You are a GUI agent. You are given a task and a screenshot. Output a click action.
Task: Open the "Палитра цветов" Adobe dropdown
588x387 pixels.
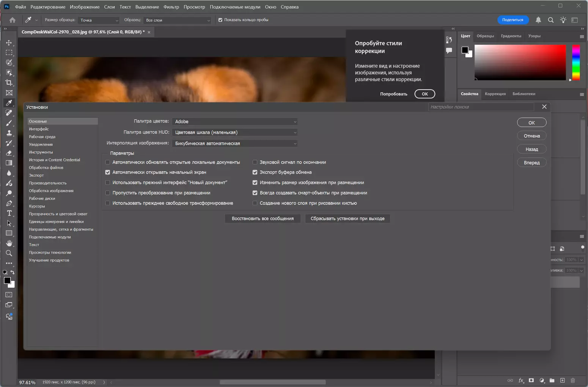tap(235, 121)
